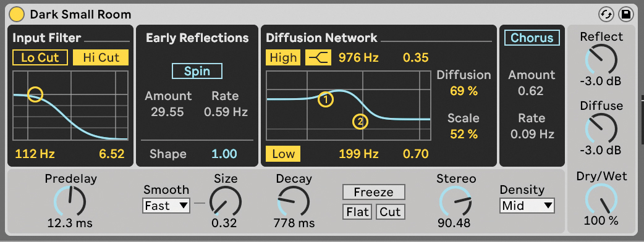Click the Shape value 1.00
Image resolution: width=644 pixels, height=242 pixels.
coord(224,154)
